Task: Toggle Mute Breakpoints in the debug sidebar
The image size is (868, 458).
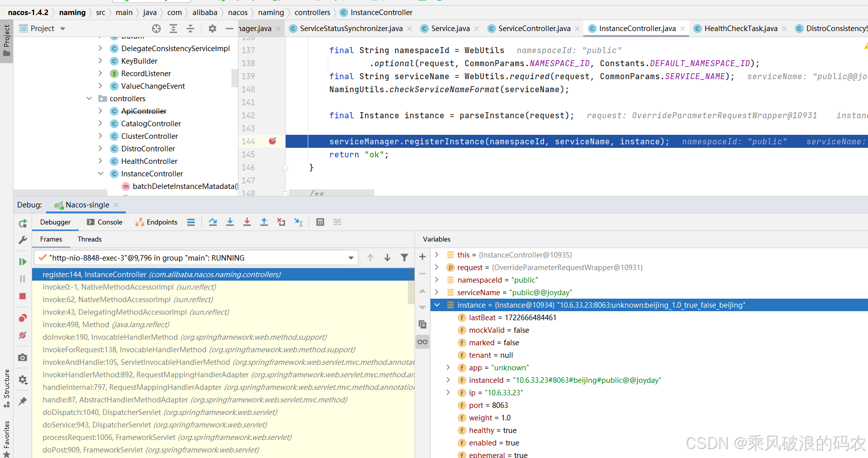Action: pos(23,335)
